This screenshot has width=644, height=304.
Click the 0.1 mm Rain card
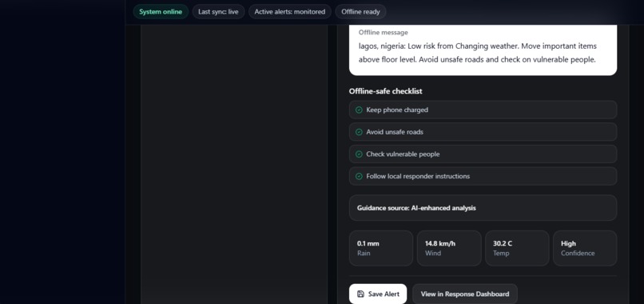click(x=381, y=248)
